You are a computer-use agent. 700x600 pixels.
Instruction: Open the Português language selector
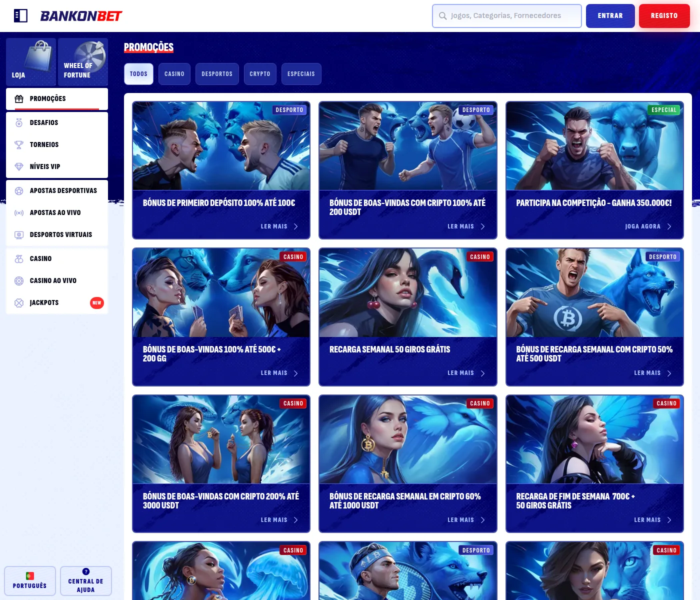click(30, 581)
